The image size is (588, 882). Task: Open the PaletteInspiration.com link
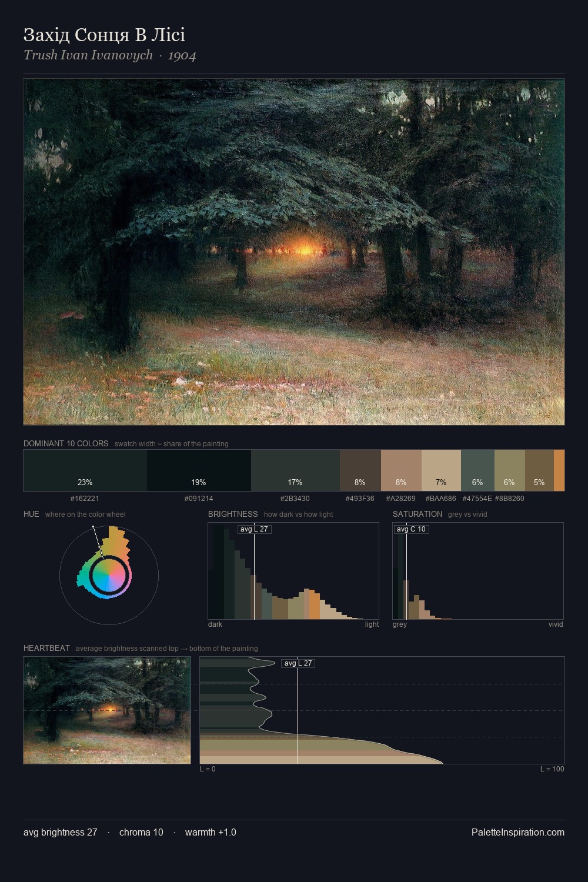518,832
